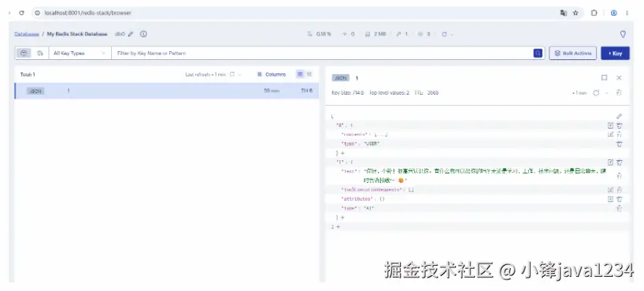Delete the "0" object entry
The width and height of the screenshot is (644, 291).
pyautogui.click(x=620, y=125)
